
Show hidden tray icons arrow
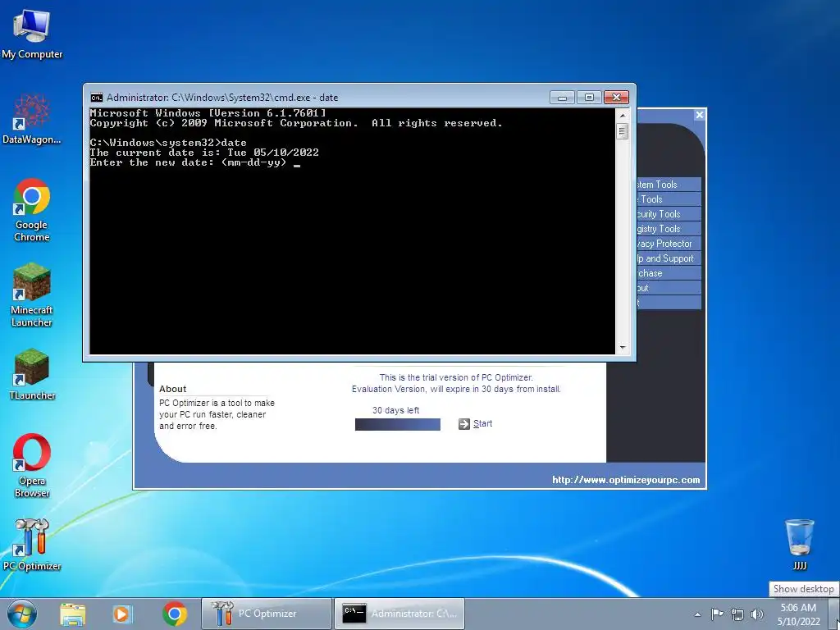(x=697, y=614)
